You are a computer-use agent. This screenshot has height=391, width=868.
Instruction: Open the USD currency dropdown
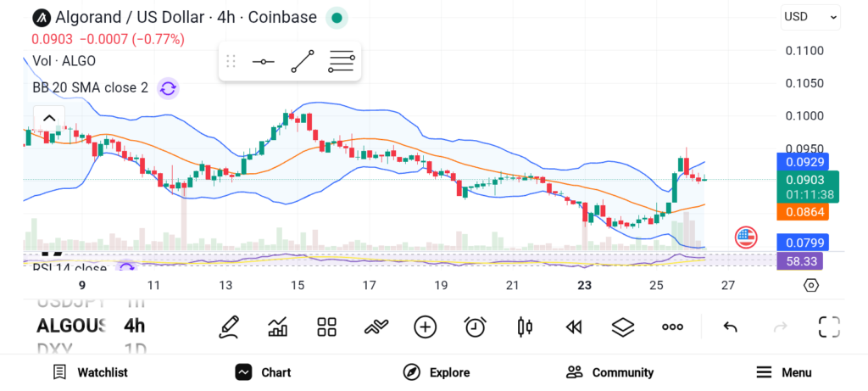810,16
